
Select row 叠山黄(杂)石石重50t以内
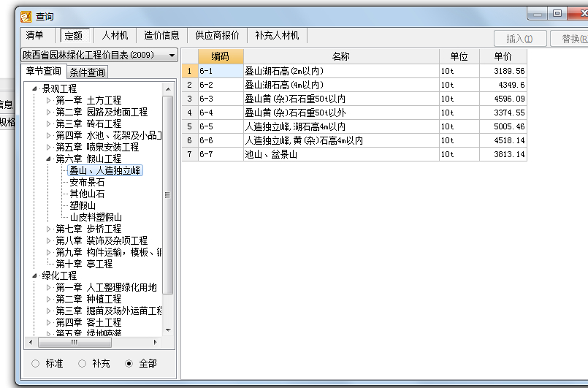tap(354, 99)
